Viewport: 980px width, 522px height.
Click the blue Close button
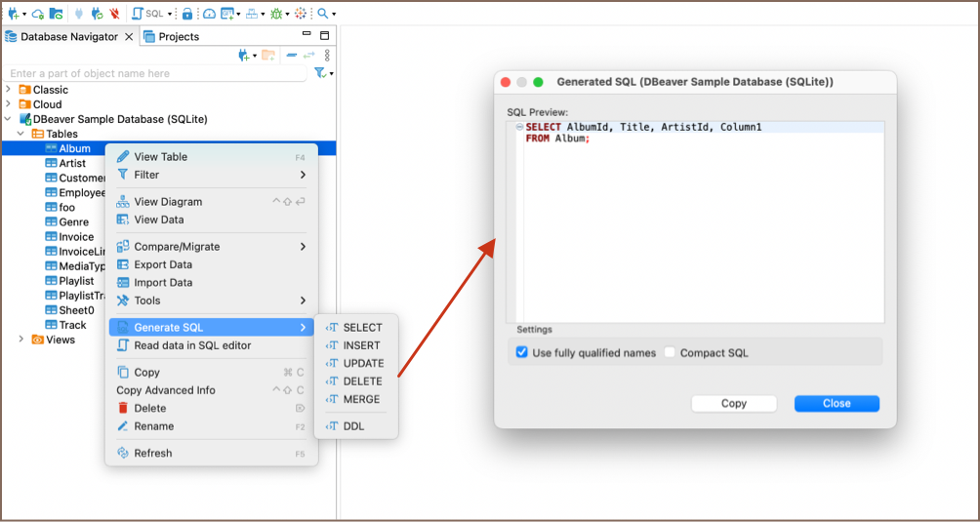point(836,403)
